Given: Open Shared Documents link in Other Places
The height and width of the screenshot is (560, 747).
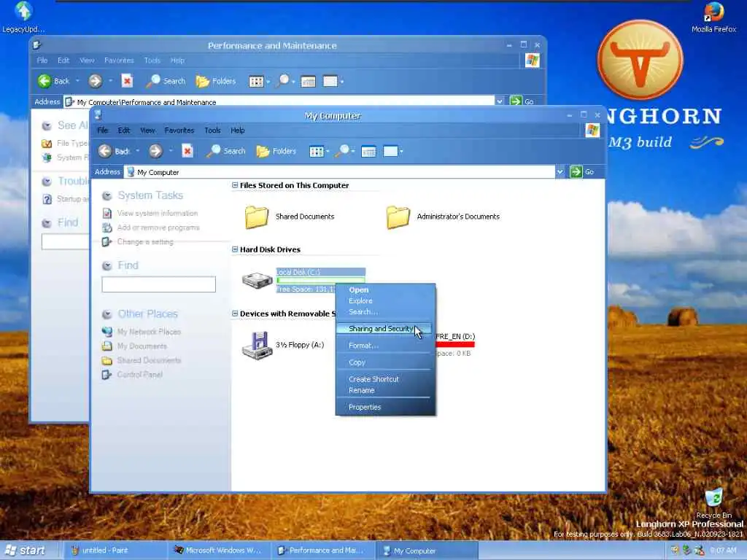Looking at the screenshot, I should [149, 360].
